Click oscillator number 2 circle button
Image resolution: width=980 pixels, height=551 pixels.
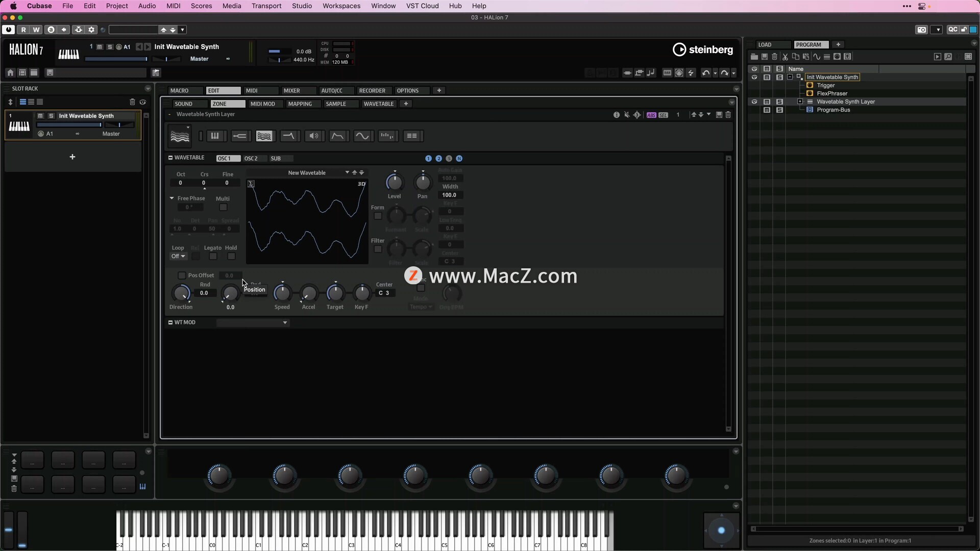click(438, 159)
